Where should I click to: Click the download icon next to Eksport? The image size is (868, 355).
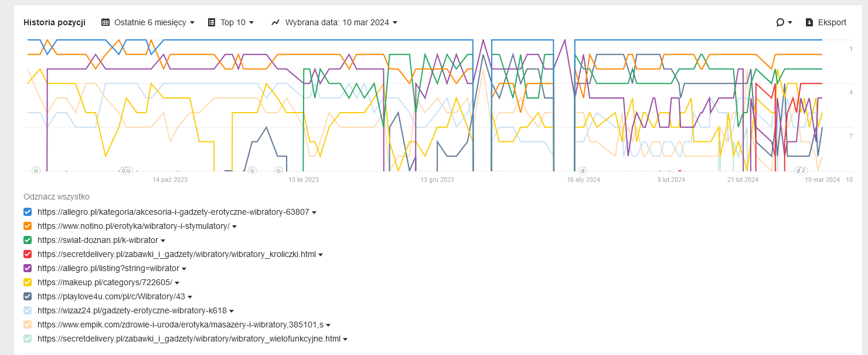click(x=809, y=22)
